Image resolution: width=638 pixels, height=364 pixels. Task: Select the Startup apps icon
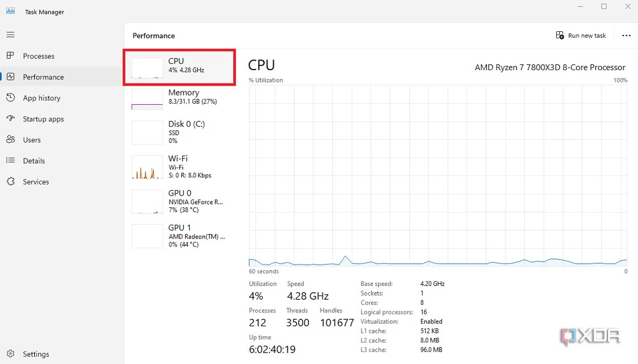tap(11, 118)
